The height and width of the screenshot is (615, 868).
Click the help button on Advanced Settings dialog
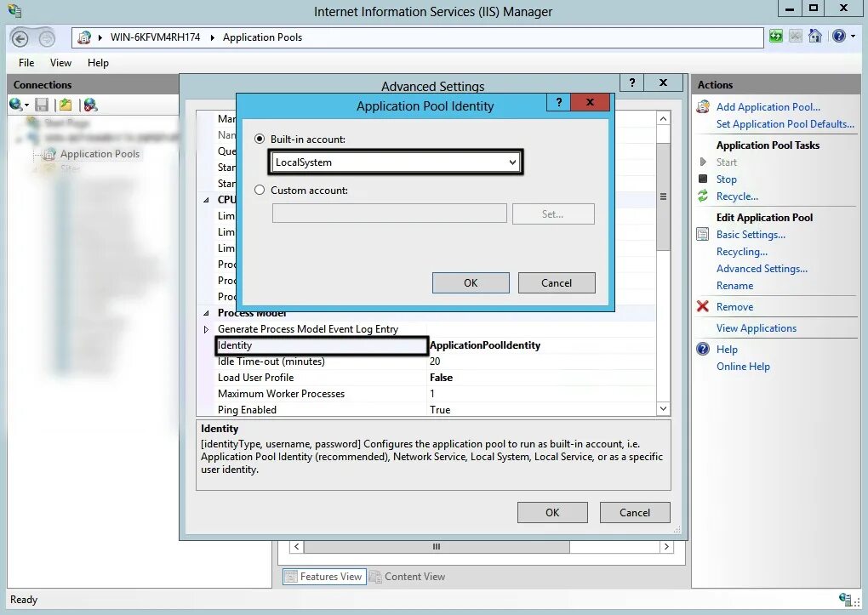(x=632, y=83)
